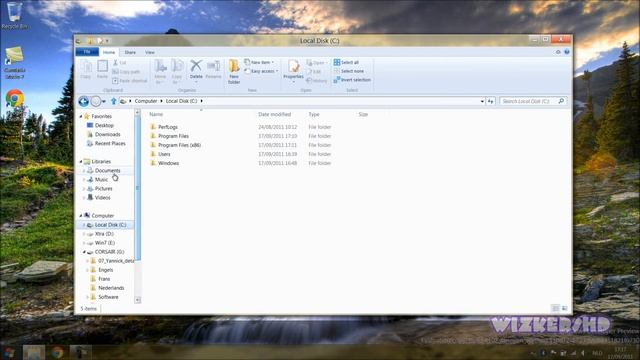The image size is (640, 360).
Task: Collapse the Computer tree section
Action: [81, 216]
